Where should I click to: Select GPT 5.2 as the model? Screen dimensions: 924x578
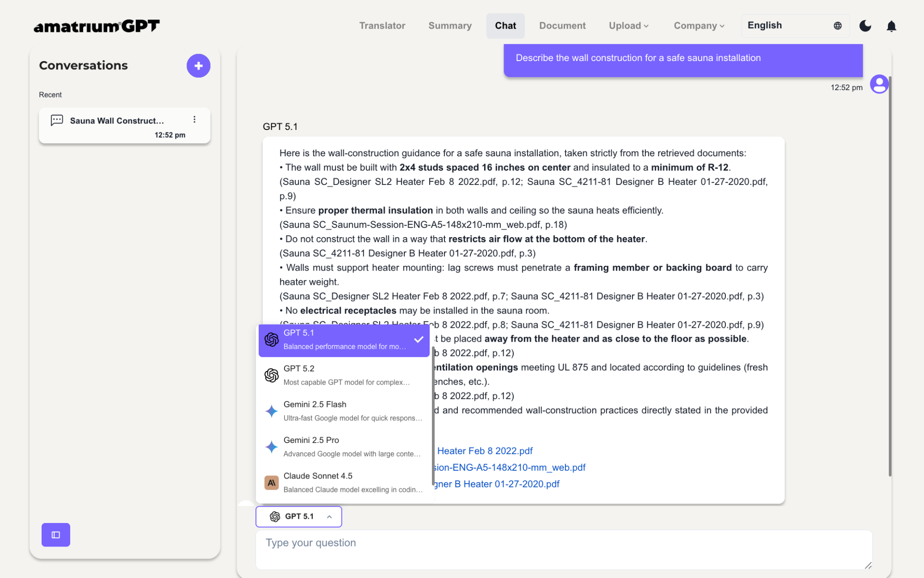click(345, 375)
